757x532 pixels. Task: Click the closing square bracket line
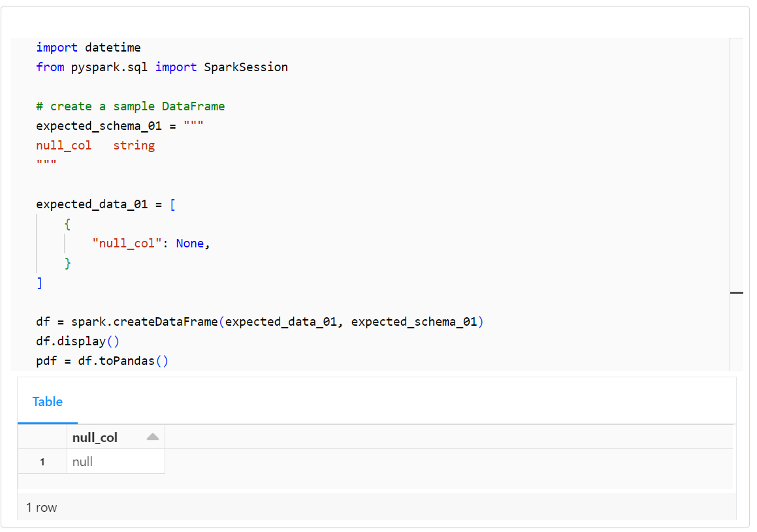[x=40, y=283]
